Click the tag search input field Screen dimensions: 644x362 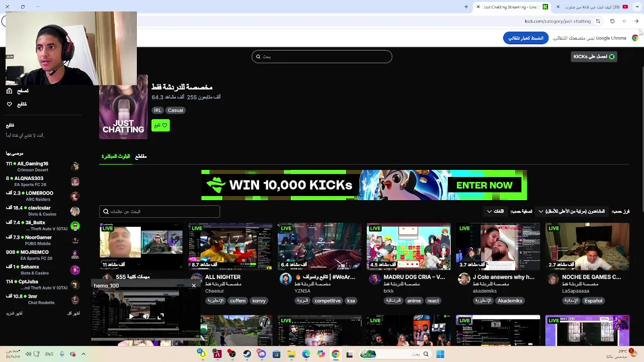[x=159, y=212]
